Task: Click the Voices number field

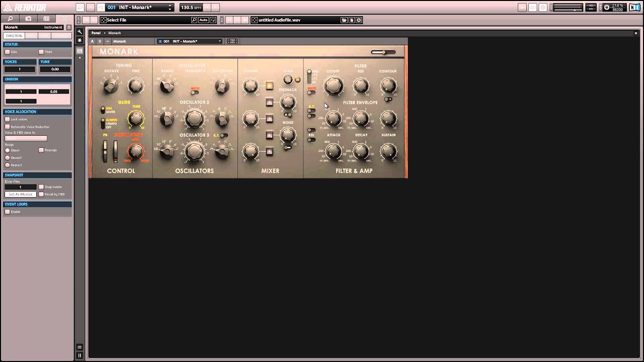Action: 20,69
